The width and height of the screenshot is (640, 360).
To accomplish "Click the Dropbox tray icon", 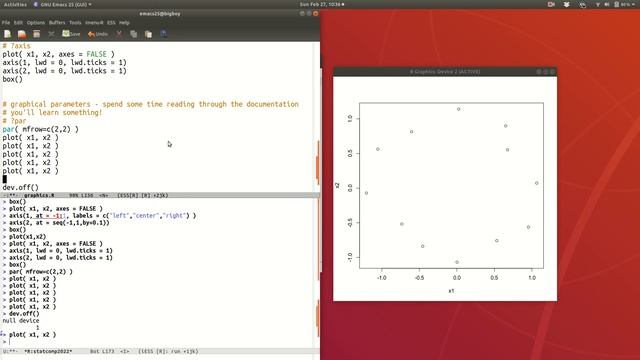I will click(567, 4).
